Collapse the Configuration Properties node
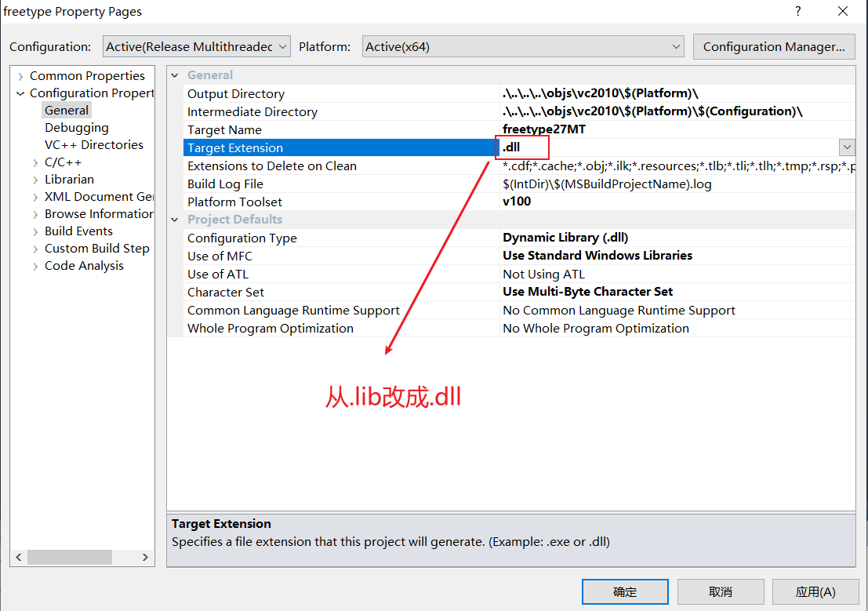Image resolution: width=868 pixels, height=611 pixels. coord(20,93)
